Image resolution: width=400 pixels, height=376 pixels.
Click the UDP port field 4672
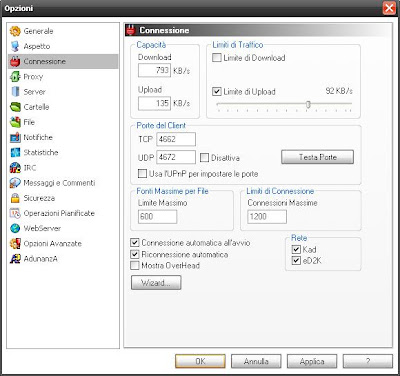click(x=176, y=157)
